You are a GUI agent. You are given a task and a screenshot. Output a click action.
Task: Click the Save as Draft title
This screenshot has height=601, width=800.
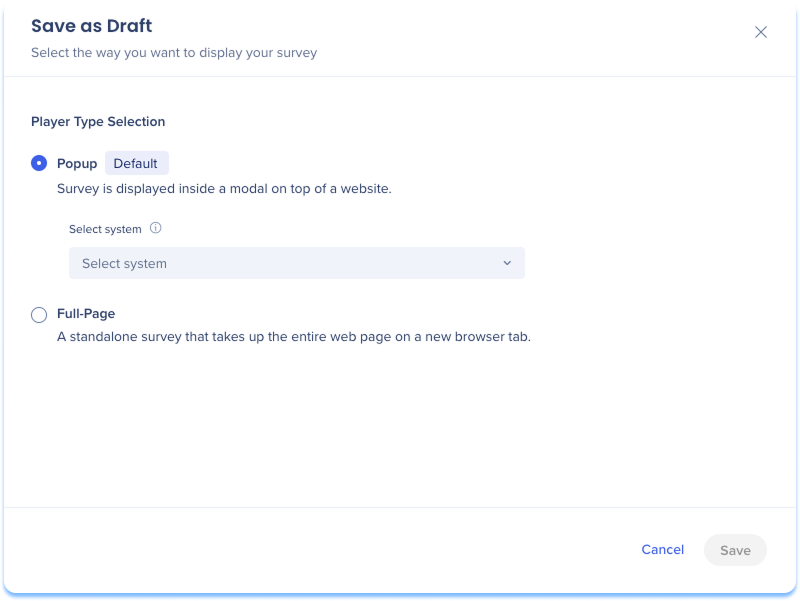click(92, 26)
